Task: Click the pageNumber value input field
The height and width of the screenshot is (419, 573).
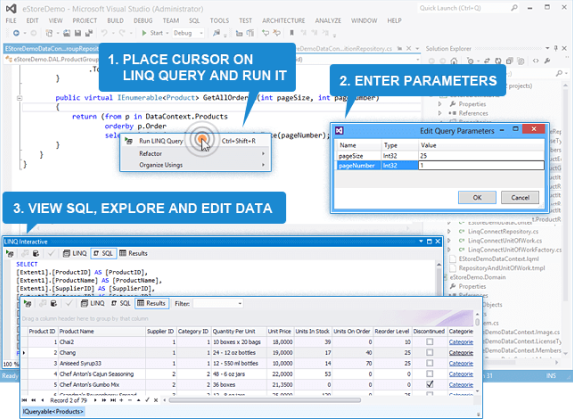Action: (x=481, y=165)
